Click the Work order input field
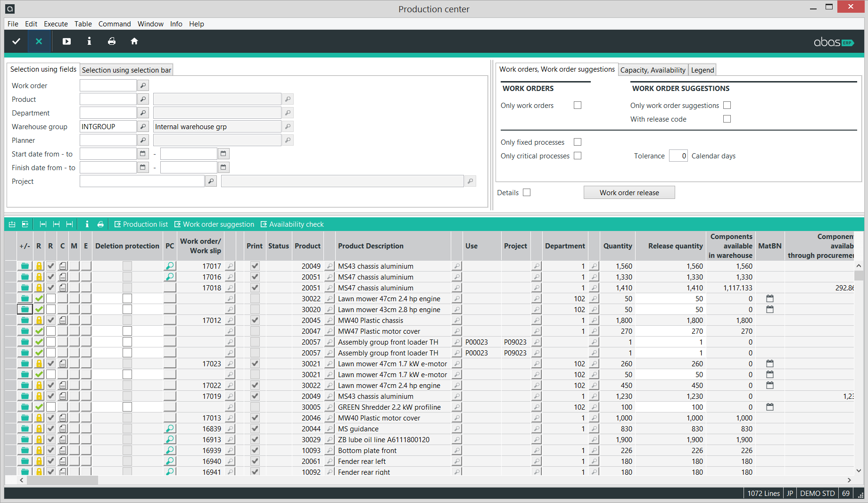Image resolution: width=868 pixels, height=503 pixels. [x=108, y=85]
